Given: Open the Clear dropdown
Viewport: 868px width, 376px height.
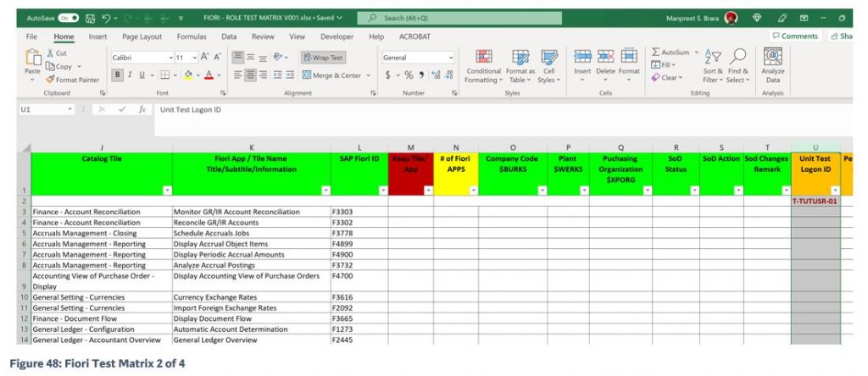Looking at the screenshot, I should coord(667,78).
